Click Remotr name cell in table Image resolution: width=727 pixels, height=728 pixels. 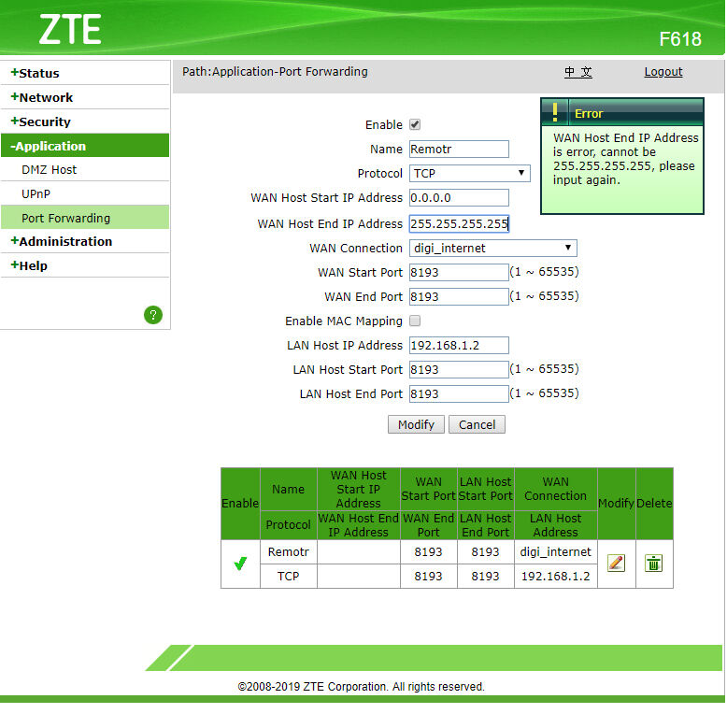pos(289,551)
